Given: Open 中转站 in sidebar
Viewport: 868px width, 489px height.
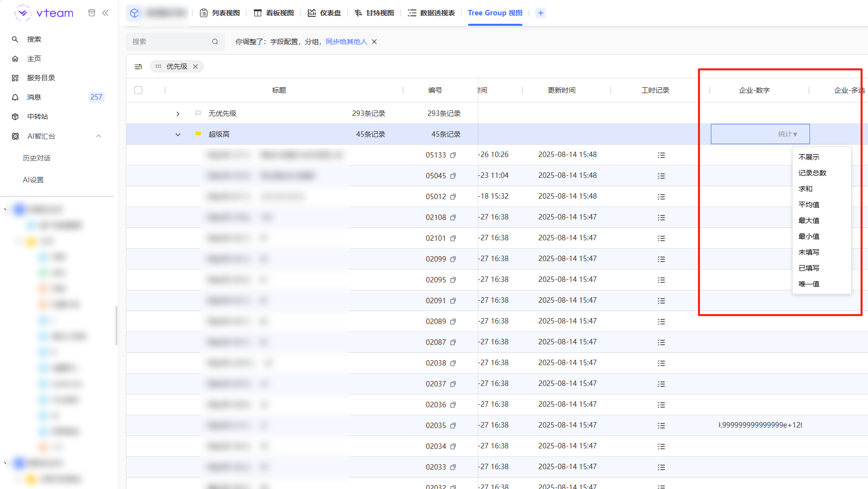Looking at the screenshot, I should tap(37, 116).
